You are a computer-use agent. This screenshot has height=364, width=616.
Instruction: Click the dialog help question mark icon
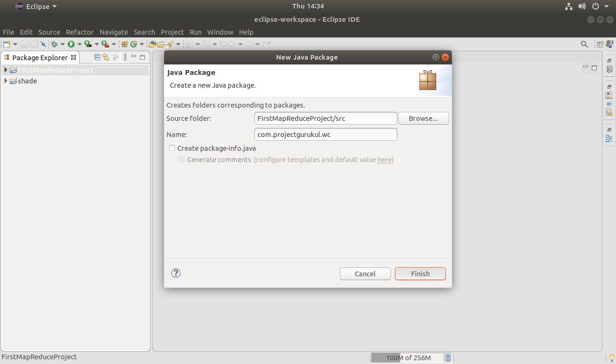coord(176,273)
